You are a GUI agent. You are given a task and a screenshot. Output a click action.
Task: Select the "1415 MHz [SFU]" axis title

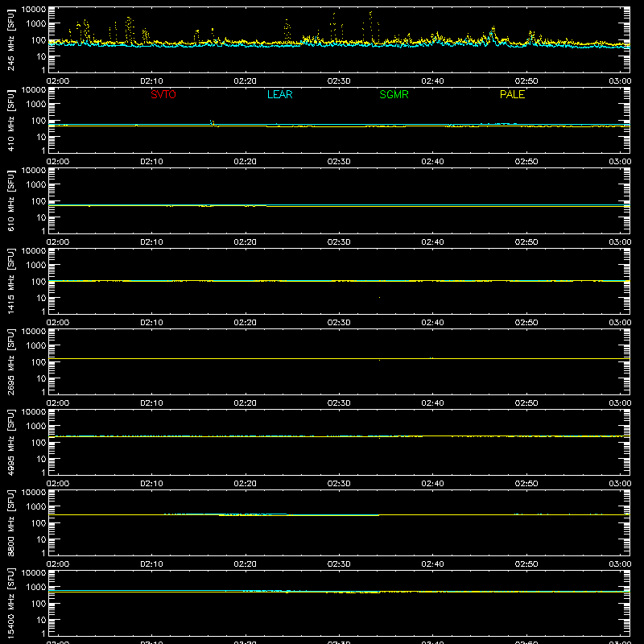[x=11, y=281]
